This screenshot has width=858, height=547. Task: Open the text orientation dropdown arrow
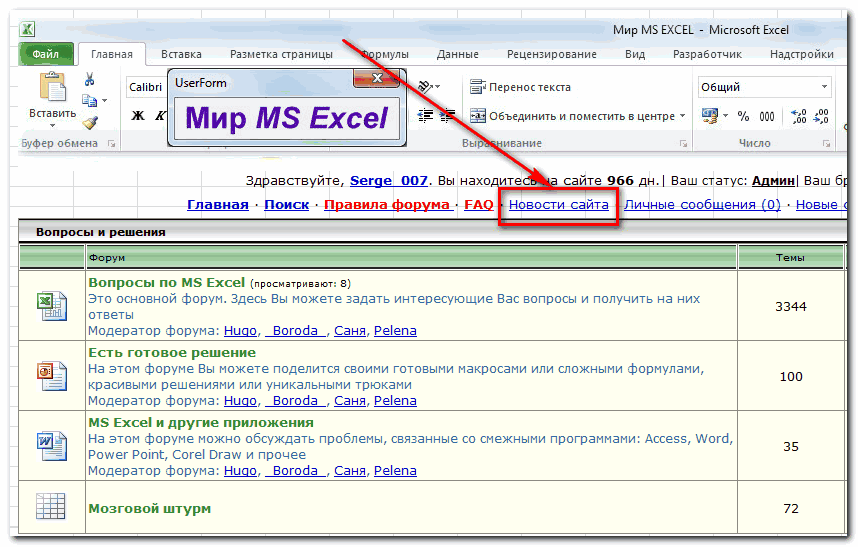pyautogui.click(x=438, y=87)
